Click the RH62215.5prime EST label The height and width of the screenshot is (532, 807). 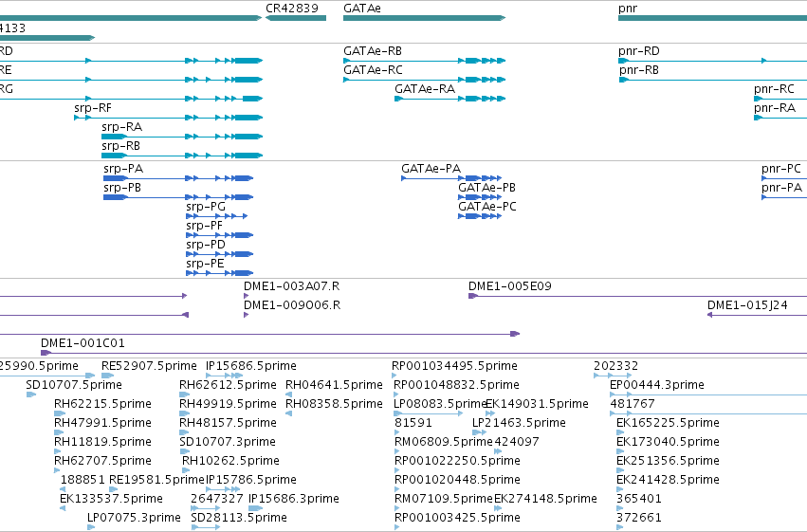pyautogui.click(x=103, y=404)
